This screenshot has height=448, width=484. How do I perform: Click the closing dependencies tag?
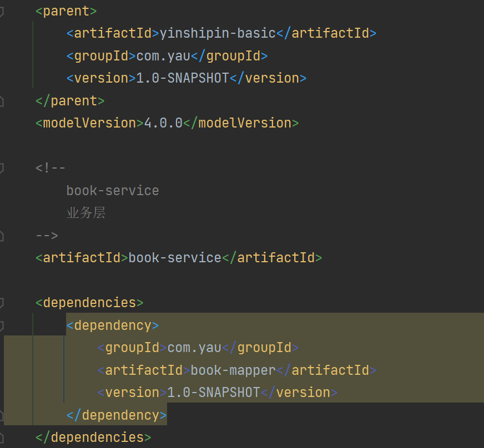93,437
